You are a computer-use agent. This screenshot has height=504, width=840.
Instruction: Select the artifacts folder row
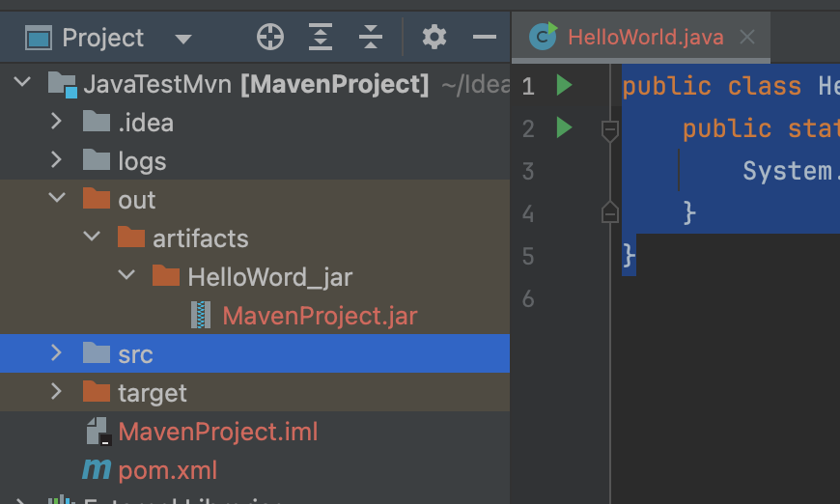point(255,238)
